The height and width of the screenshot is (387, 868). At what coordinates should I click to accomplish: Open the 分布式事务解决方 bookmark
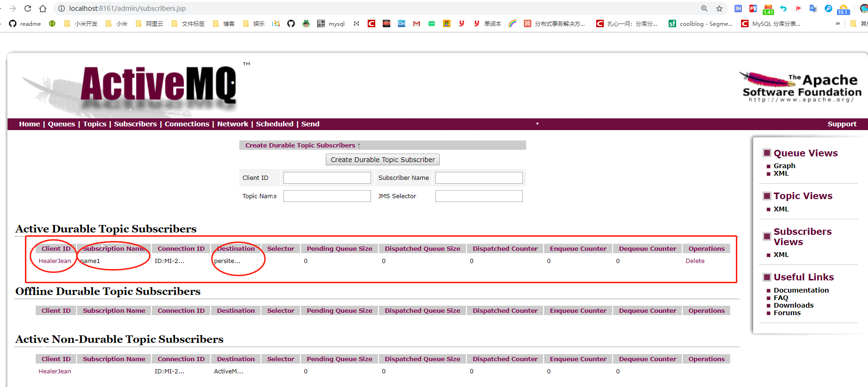coord(555,23)
